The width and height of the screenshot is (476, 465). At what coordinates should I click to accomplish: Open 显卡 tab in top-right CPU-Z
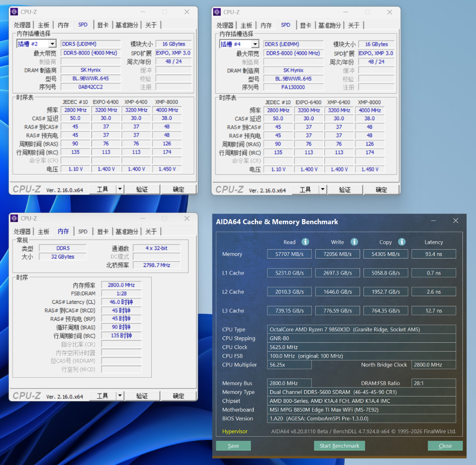tap(305, 25)
